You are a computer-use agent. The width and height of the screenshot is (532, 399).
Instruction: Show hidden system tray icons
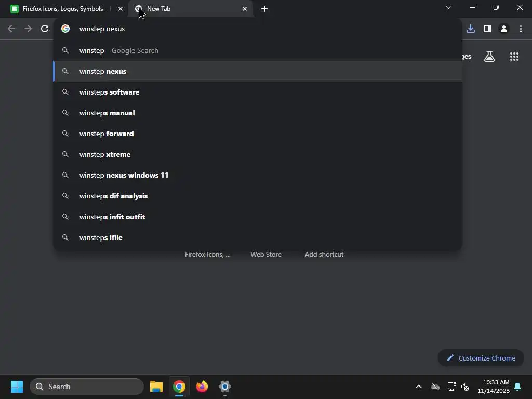coord(419,387)
